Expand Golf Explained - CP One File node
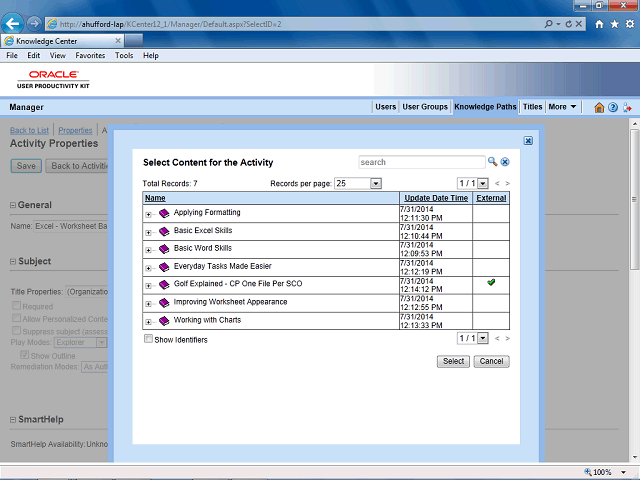Image resolution: width=640 pixels, height=480 pixels. 148,286
